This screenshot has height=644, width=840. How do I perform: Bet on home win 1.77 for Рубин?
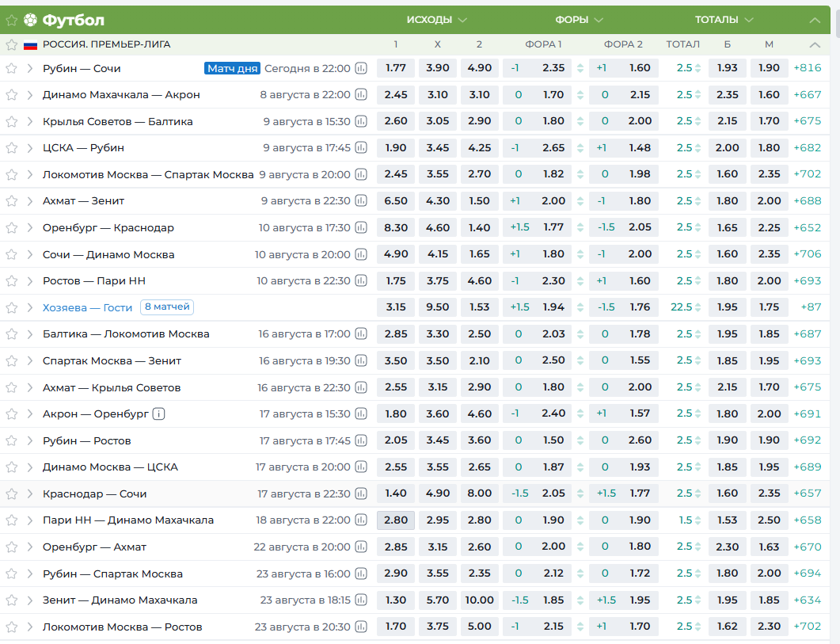(396, 68)
